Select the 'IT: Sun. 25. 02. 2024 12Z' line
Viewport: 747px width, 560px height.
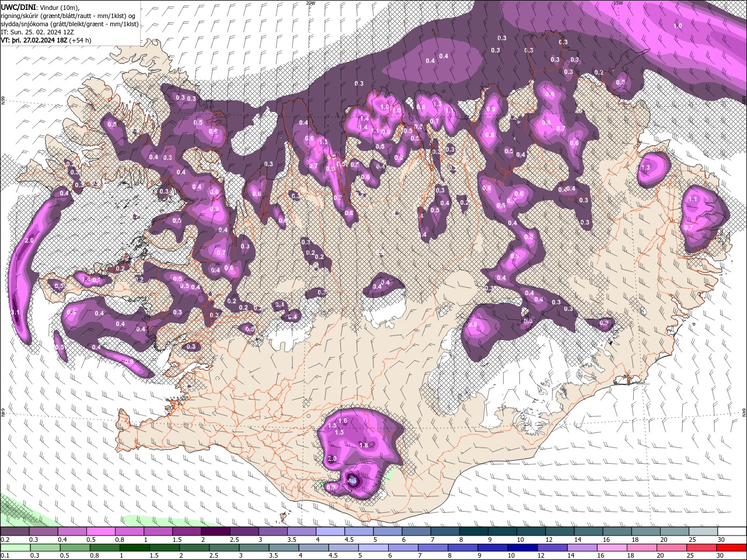click(x=37, y=32)
